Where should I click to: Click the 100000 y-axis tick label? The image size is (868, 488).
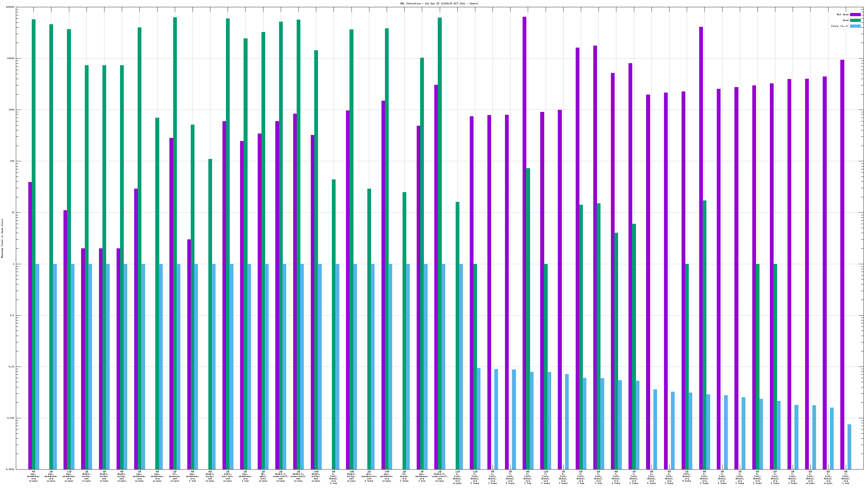[10, 7]
